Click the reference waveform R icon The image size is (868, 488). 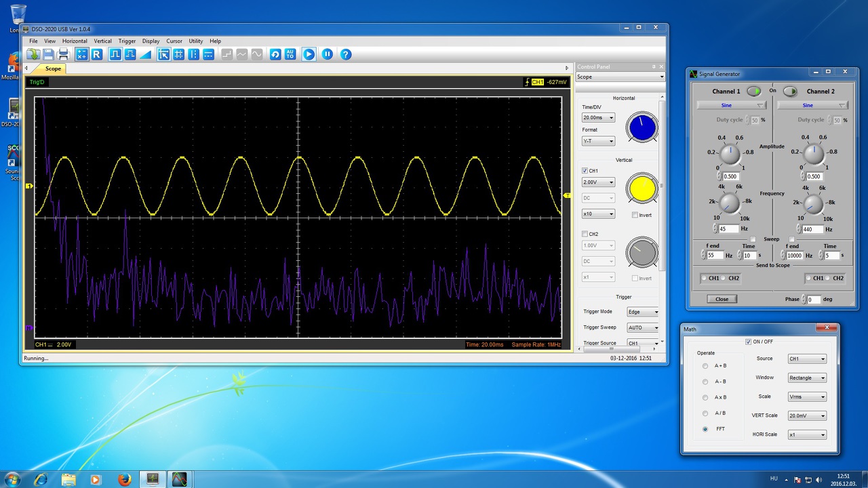coord(97,54)
